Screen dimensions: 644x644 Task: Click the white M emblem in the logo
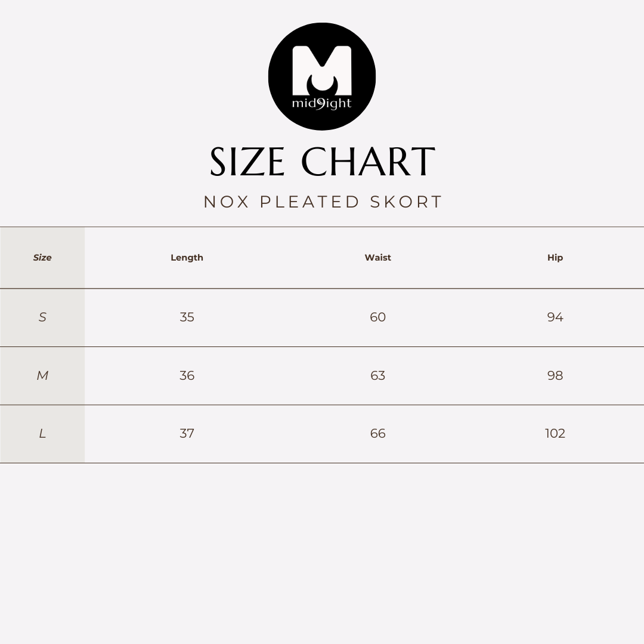coord(321,68)
